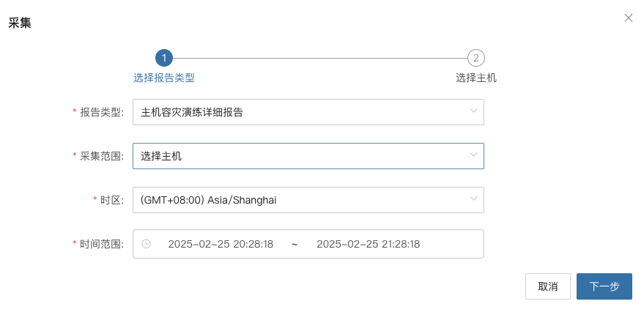Expand the 报告类型 chevron arrow

click(x=473, y=111)
